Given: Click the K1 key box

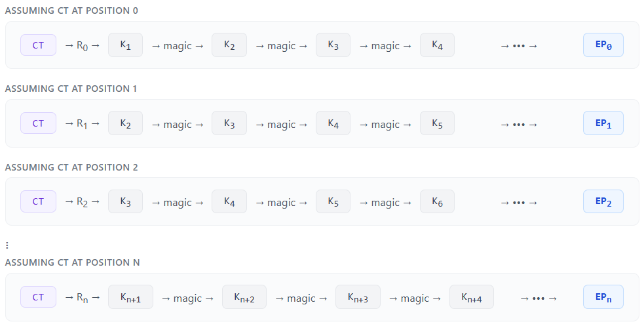Looking at the screenshot, I should [125, 45].
